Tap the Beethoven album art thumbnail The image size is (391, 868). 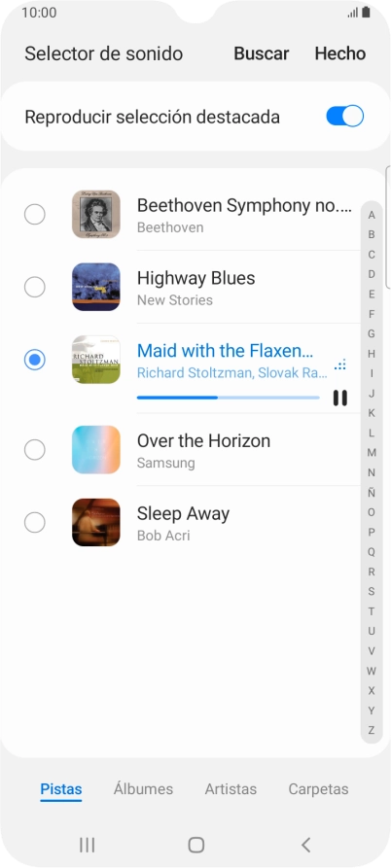(x=96, y=214)
